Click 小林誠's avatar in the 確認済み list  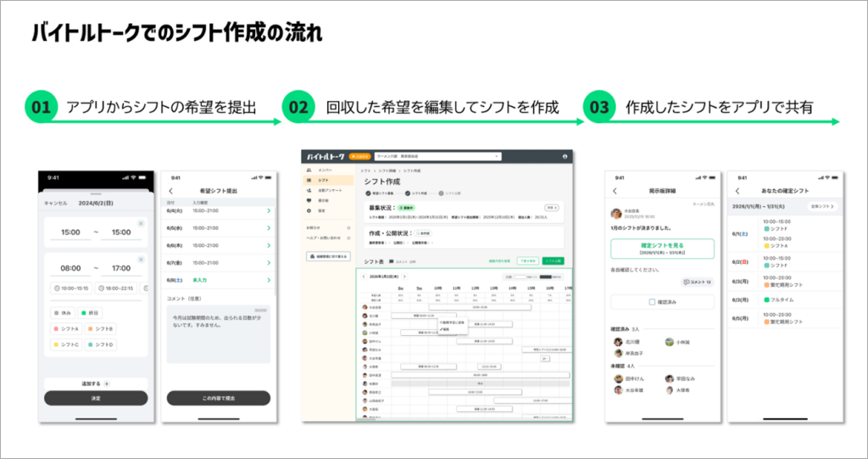(669, 342)
